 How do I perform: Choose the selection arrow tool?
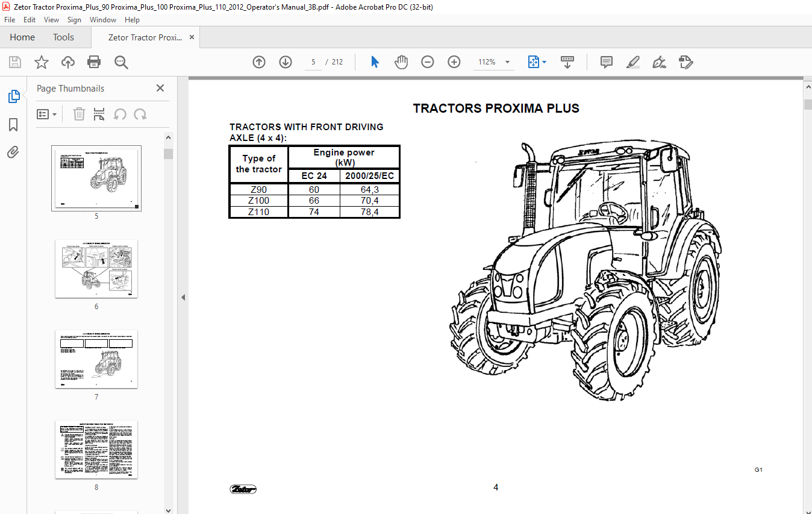[x=375, y=62]
